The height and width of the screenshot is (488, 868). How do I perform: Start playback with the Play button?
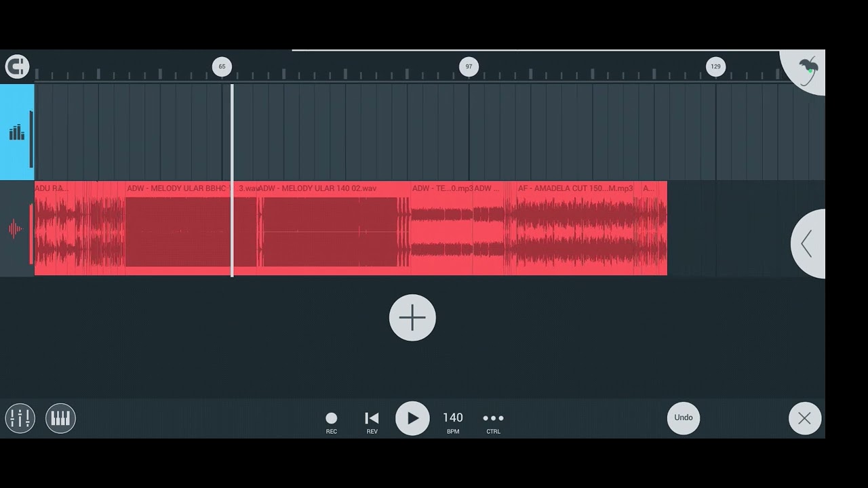(x=412, y=418)
